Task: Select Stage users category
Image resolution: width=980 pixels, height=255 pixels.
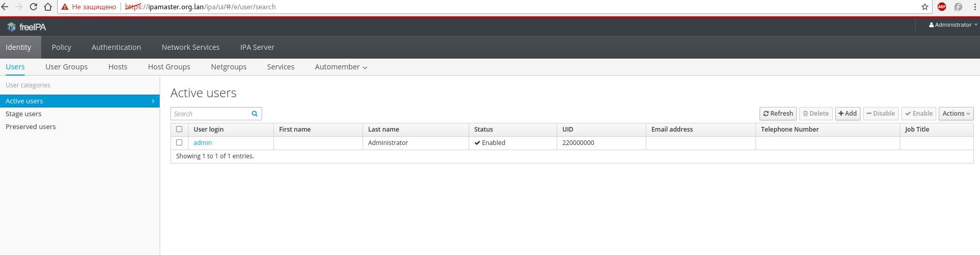Action: [80, 114]
